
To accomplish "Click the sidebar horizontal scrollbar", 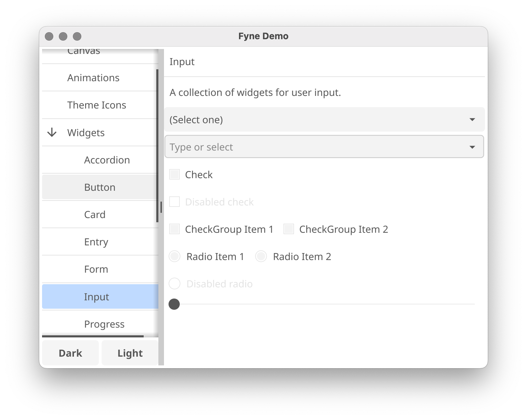I will [x=93, y=336].
